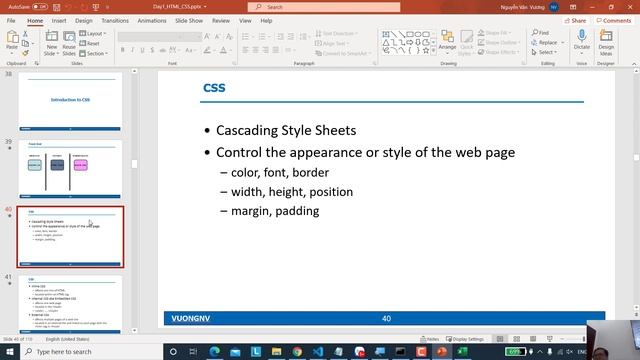This screenshot has width=640, height=360.
Task: Open the Shape Fill dropdown
Action: 494,33
